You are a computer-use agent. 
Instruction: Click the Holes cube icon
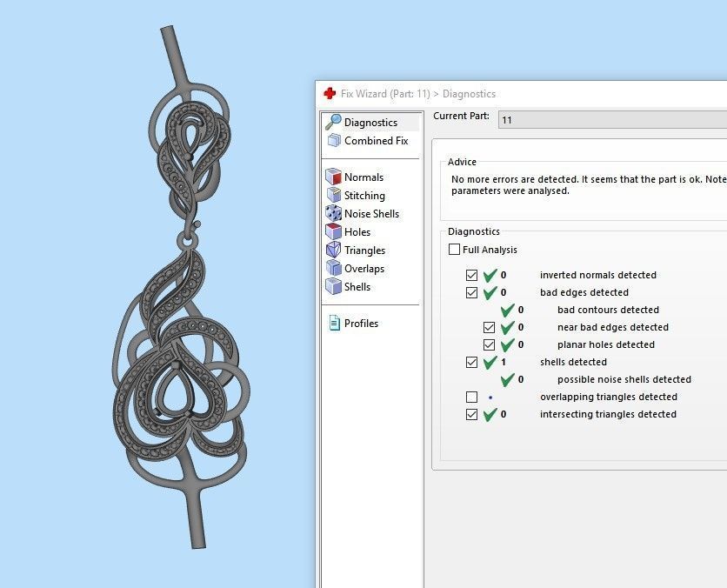pyautogui.click(x=333, y=231)
